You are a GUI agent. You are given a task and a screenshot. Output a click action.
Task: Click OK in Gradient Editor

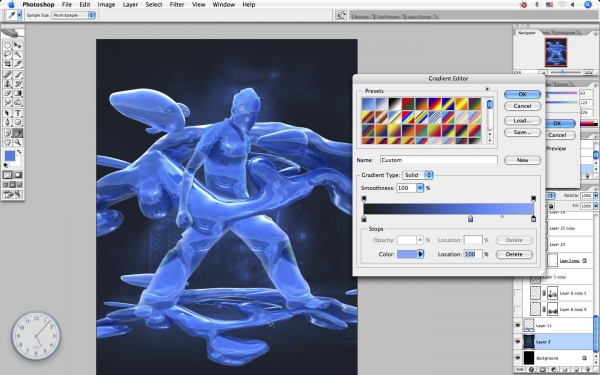point(522,94)
